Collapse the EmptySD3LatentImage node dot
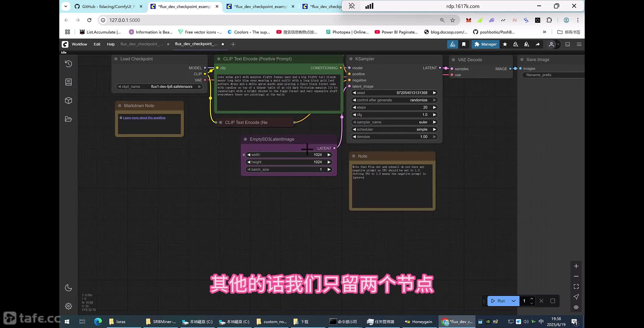The height and width of the screenshot is (328, 644). click(245, 139)
